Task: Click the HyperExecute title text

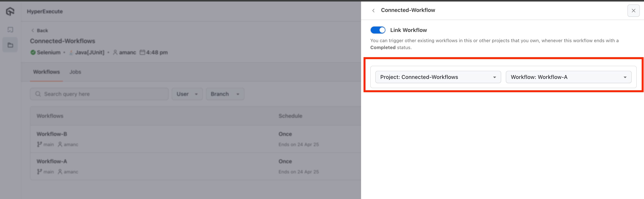Action: point(45,12)
